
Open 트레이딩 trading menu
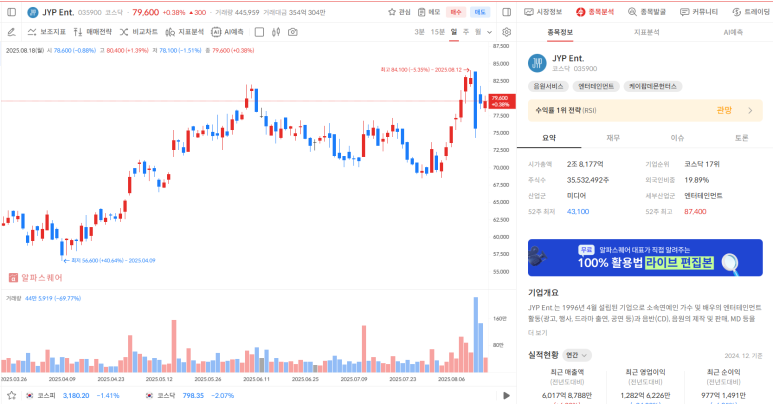coord(751,12)
